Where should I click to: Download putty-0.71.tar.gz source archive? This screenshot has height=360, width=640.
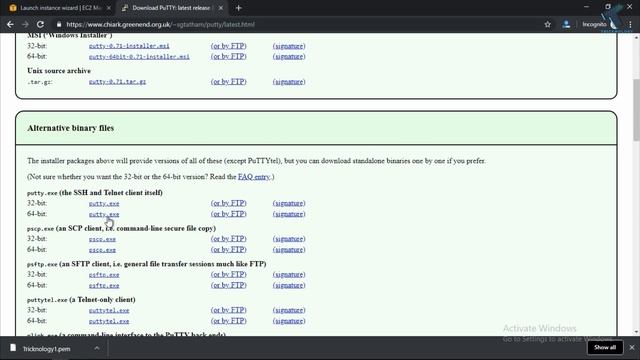coord(117,82)
